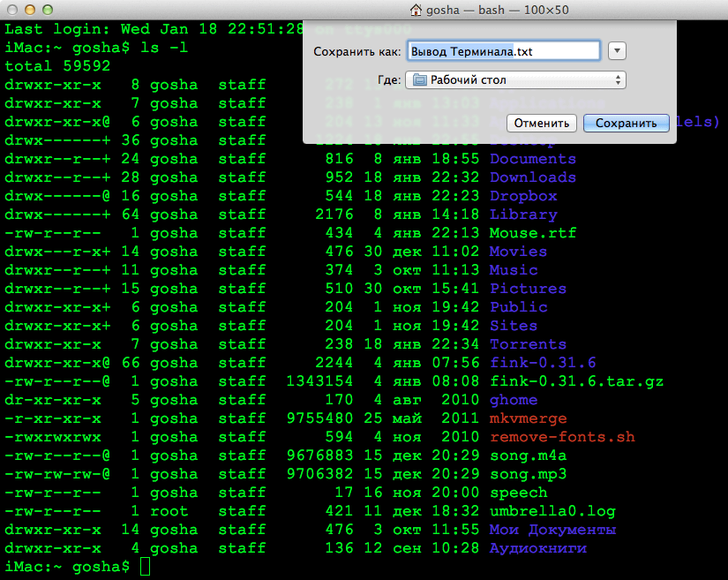728x580 pixels.
Task: Click the ls -l command text
Action: click(x=164, y=48)
